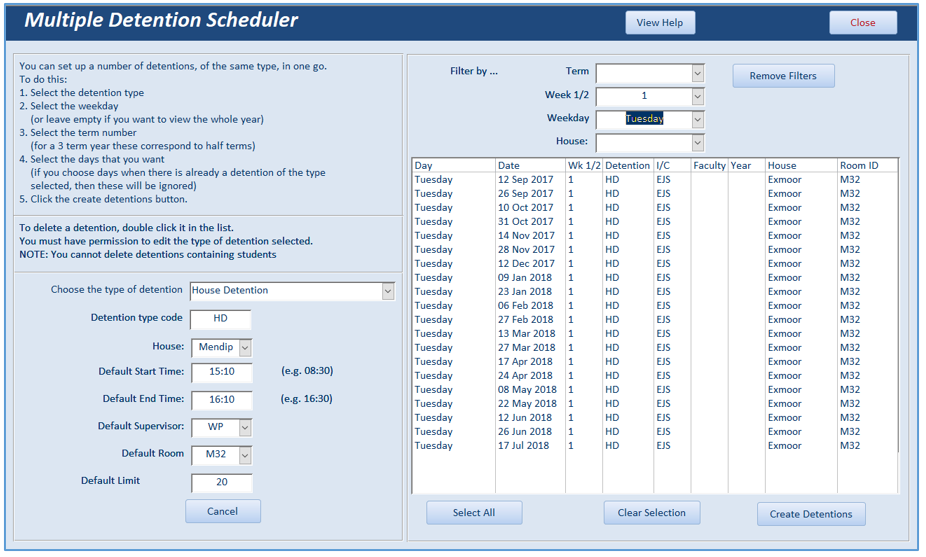Expand the Week 1/2 filter dropdown arrow
Image resolution: width=926 pixels, height=557 pixels.
pos(697,96)
